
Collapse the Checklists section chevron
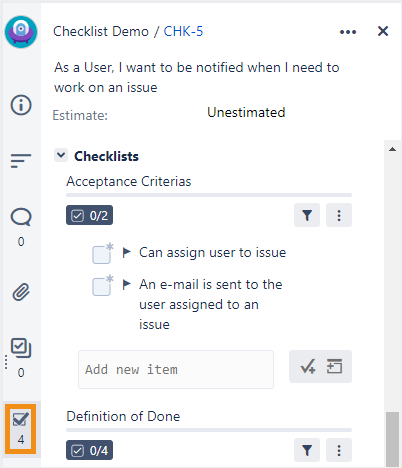[61, 155]
